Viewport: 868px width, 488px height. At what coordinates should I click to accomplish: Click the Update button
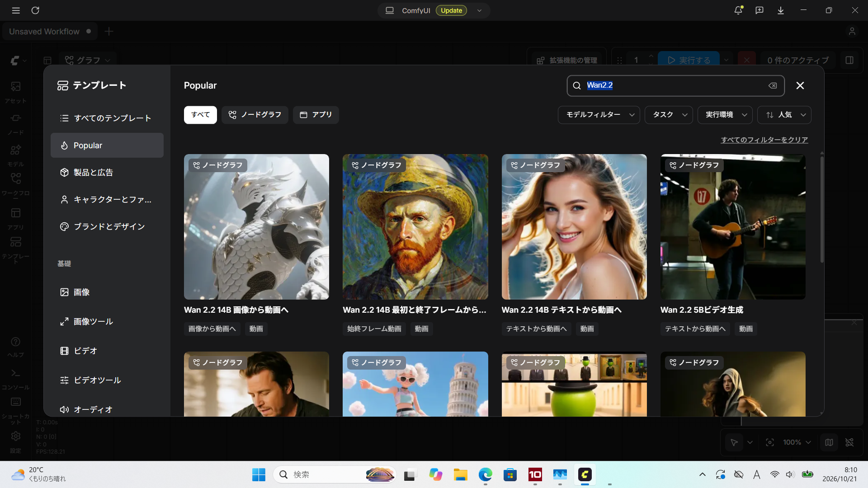click(451, 10)
